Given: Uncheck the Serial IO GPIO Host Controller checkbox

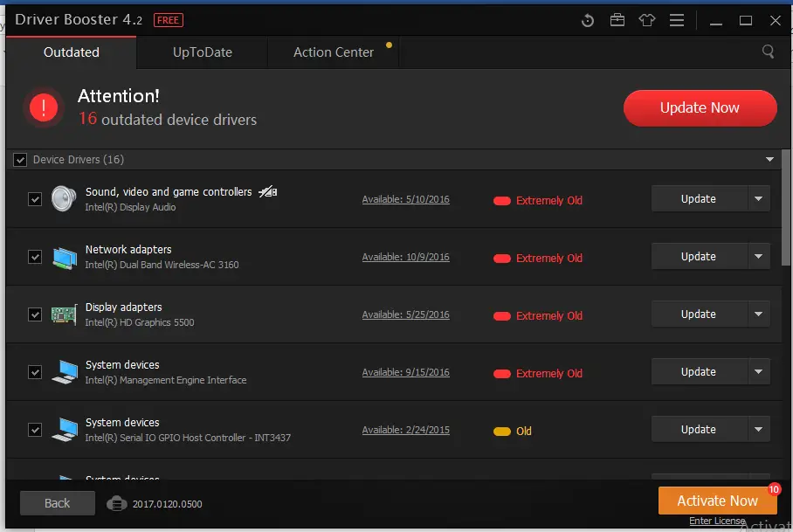Looking at the screenshot, I should point(35,430).
